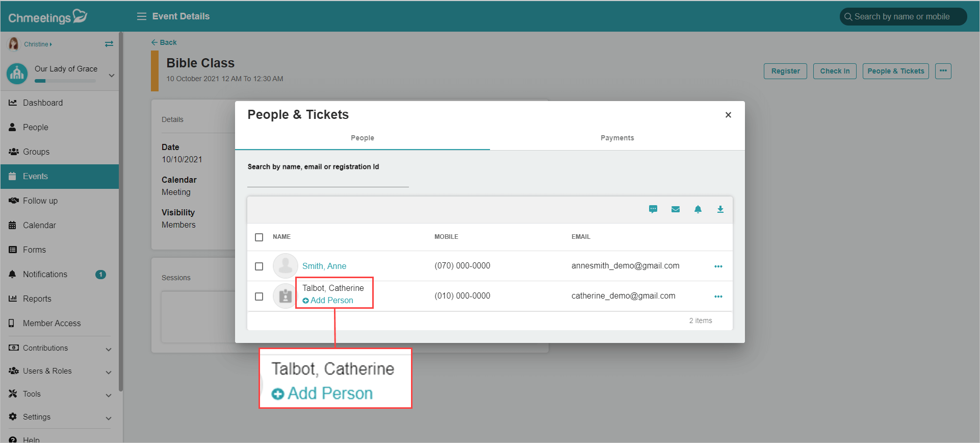Open more options for Smith, Anne
980x443 pixels.
(x=718, y=266)
